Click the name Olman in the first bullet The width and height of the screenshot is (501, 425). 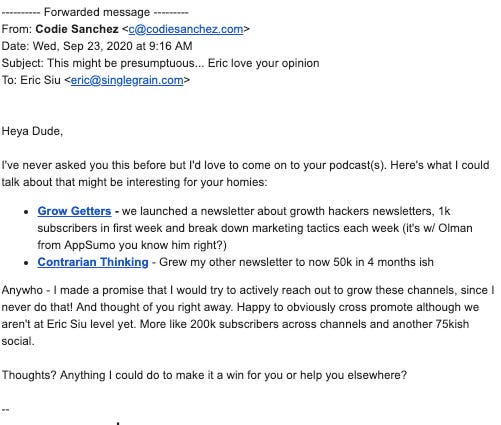(x=455, y=228)
